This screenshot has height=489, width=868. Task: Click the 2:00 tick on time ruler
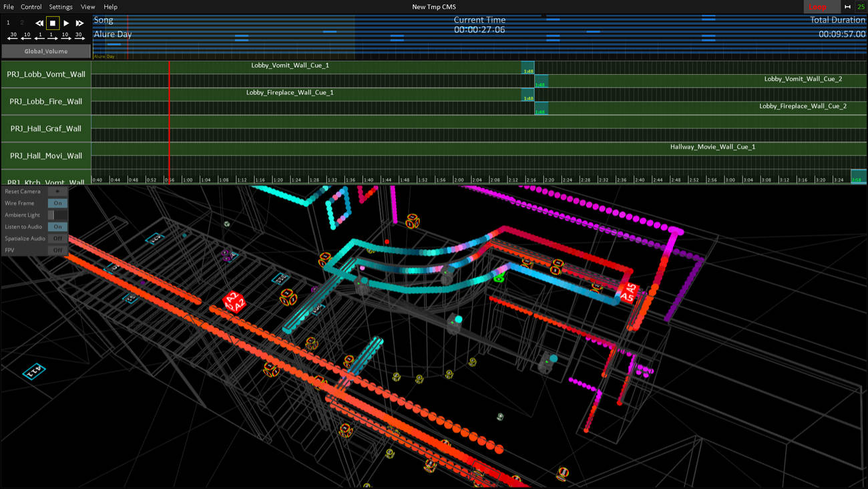point(458,180)
